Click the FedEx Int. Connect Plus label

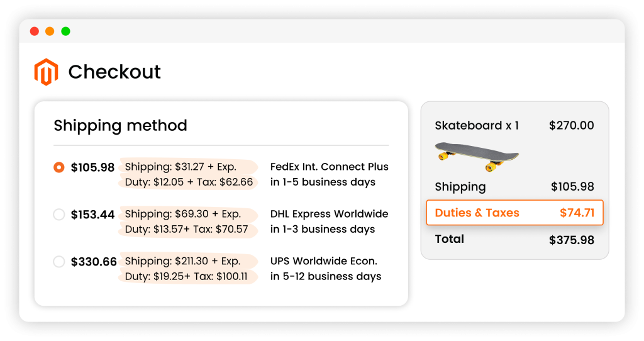pyautogui.click(x=329, y=167)
